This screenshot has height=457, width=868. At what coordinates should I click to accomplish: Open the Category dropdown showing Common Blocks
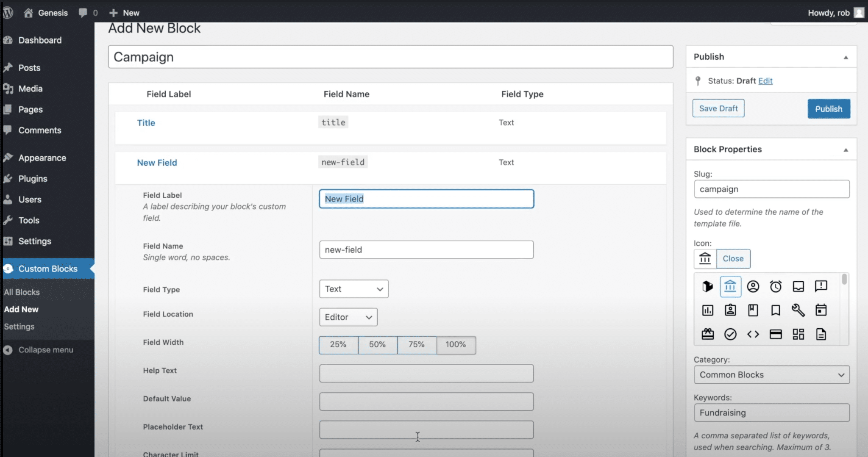(x=771, y=374)
